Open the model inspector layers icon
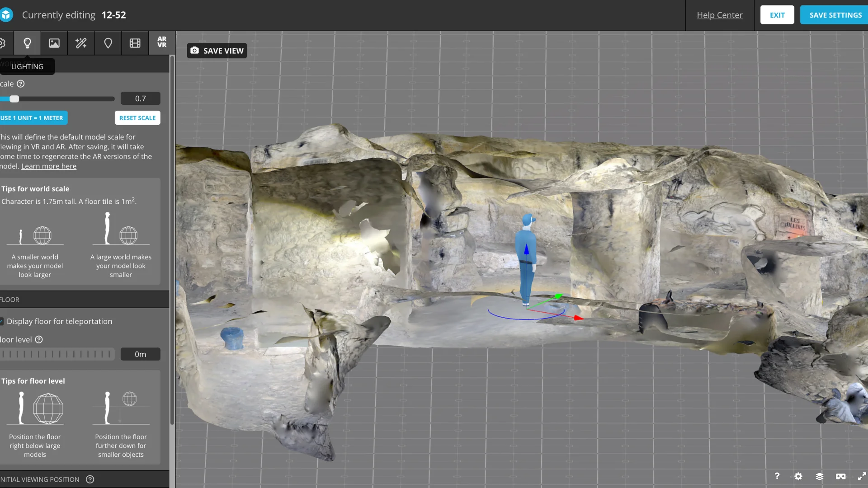This screenshot has width=868, height=488. [x=820, y=476]
